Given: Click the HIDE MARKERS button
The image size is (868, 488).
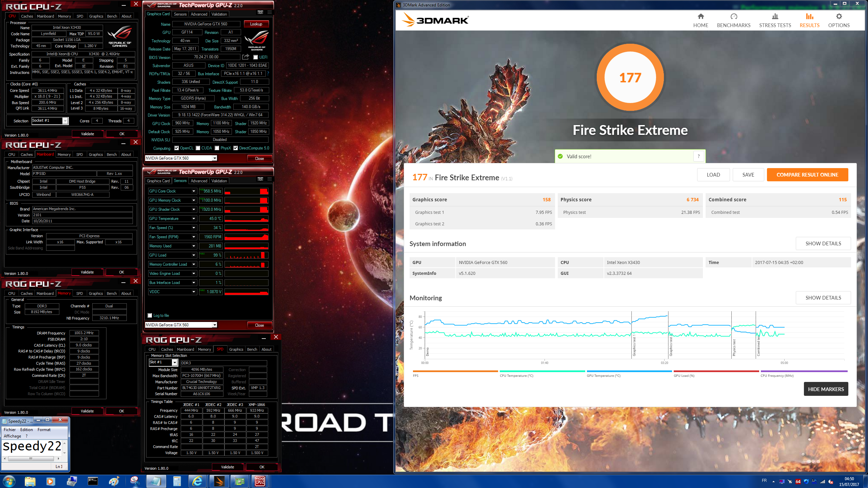Looking at the screenshot, I should (826, 389).
